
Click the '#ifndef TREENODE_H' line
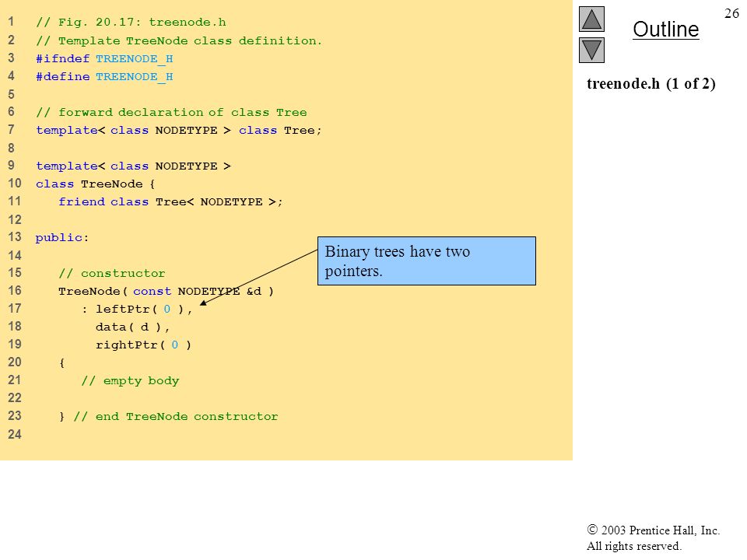click(104, 58)
